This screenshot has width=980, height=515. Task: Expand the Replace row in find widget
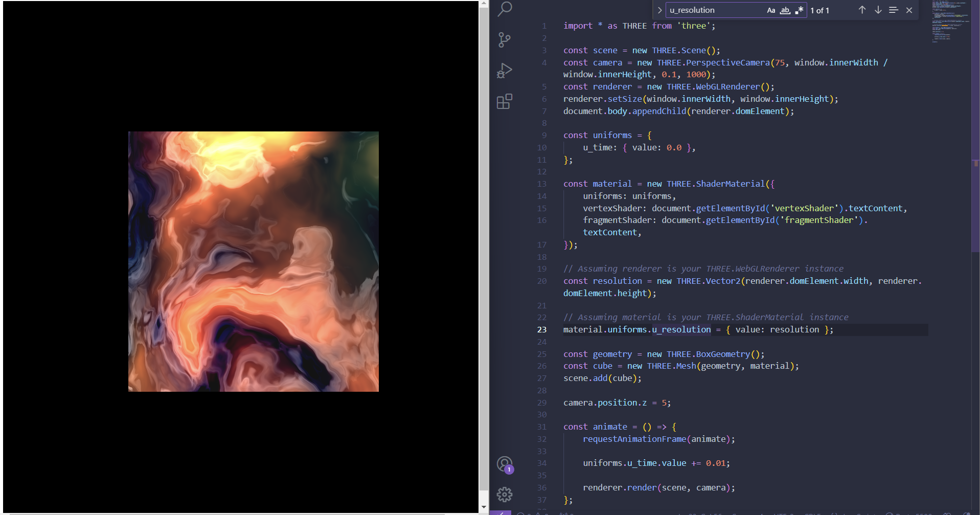tap(659, 10)
